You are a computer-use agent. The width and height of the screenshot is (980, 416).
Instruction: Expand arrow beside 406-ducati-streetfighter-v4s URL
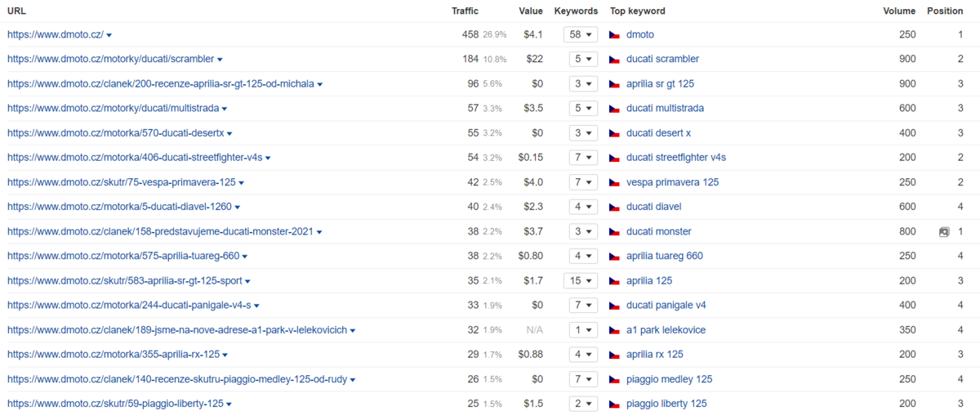pyautogui.click(x=268, y=158)
